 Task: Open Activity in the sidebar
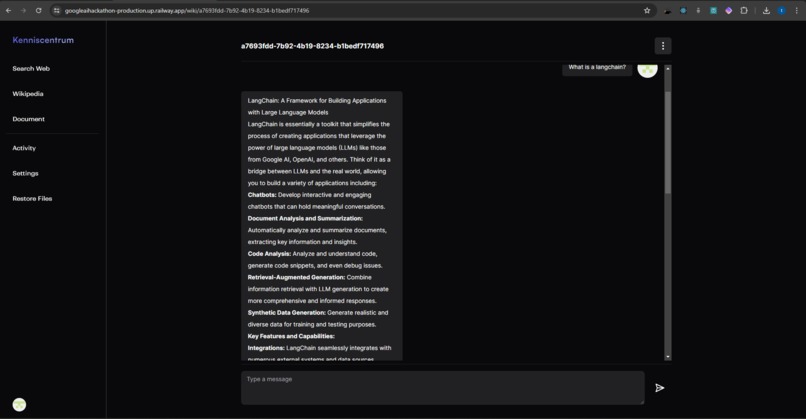[x=24, y=148]
